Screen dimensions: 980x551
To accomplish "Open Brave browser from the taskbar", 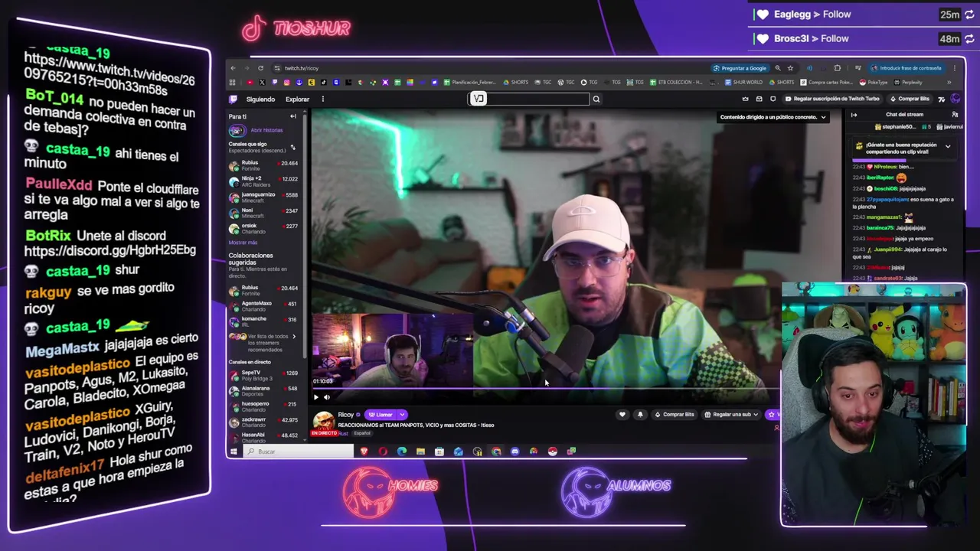I will click(x=364, y=452).
